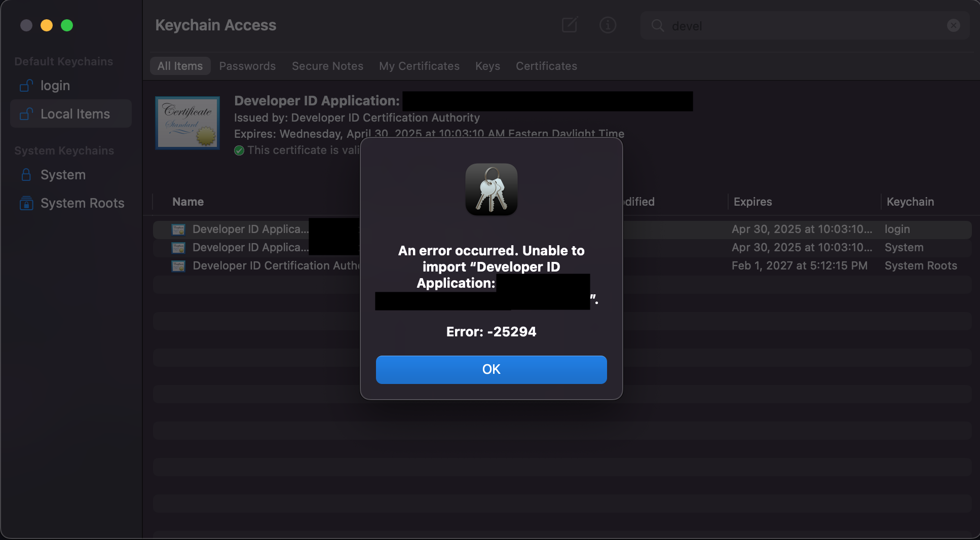This screenshot has height=540, width=980.
Task: Click the lock icon beside System
Action: (26, 175)
